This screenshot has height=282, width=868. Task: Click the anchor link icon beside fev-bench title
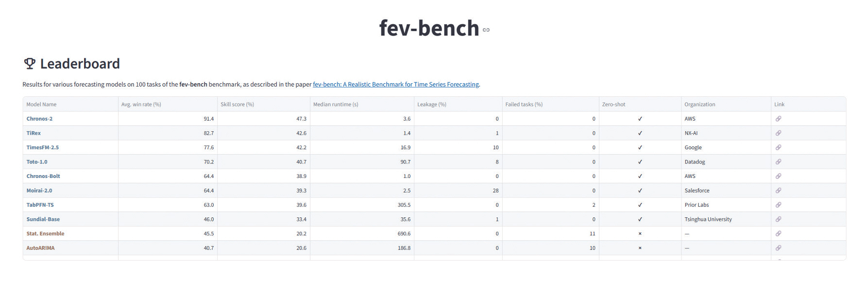[486, 30]
